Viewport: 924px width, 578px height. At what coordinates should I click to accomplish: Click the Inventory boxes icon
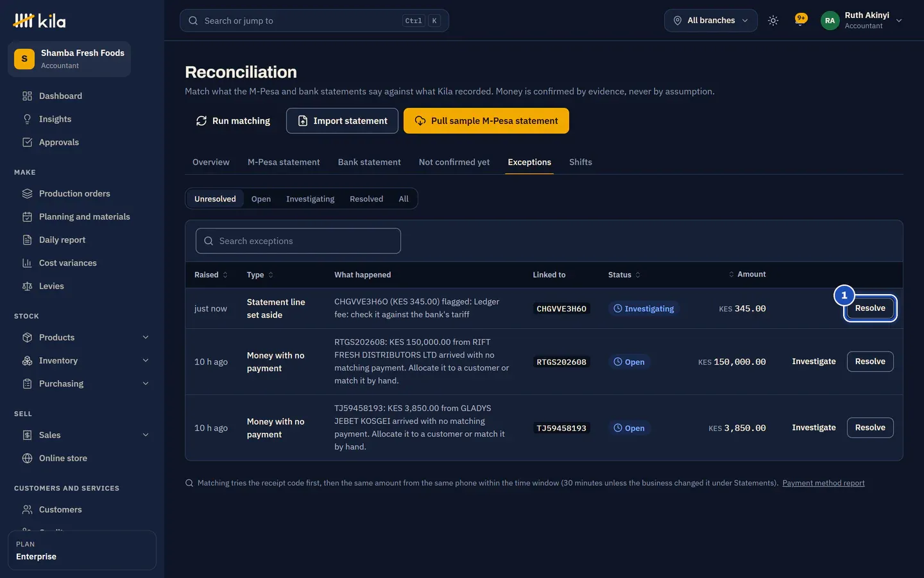[x=27, y=361]
